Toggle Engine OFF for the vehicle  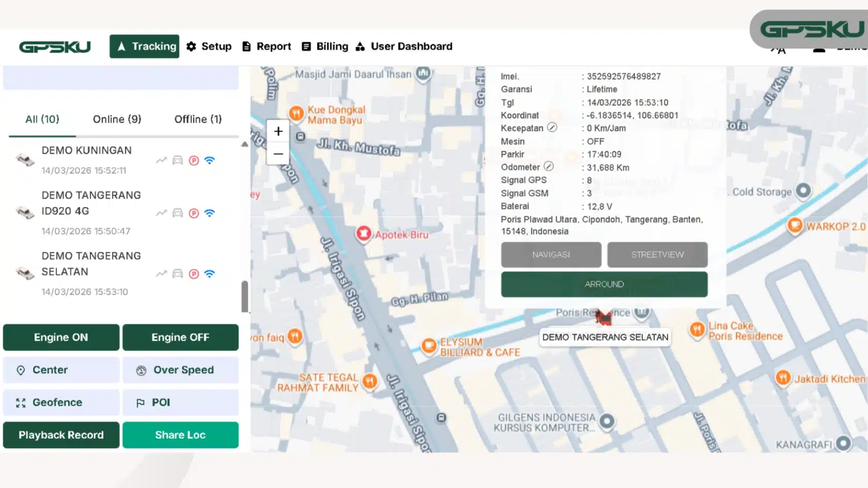(x=180, y=337)
